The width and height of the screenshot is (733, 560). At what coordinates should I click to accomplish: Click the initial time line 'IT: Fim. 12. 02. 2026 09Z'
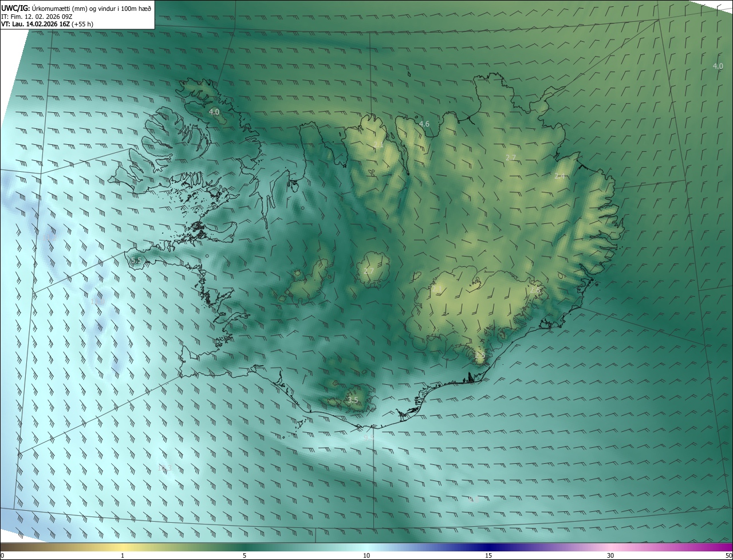pos(37,16)
